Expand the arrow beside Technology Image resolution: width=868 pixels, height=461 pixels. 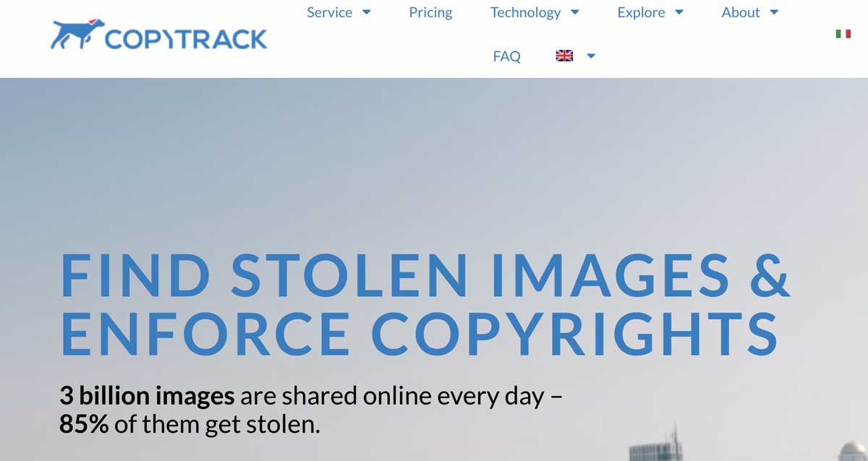click(575, 12)
